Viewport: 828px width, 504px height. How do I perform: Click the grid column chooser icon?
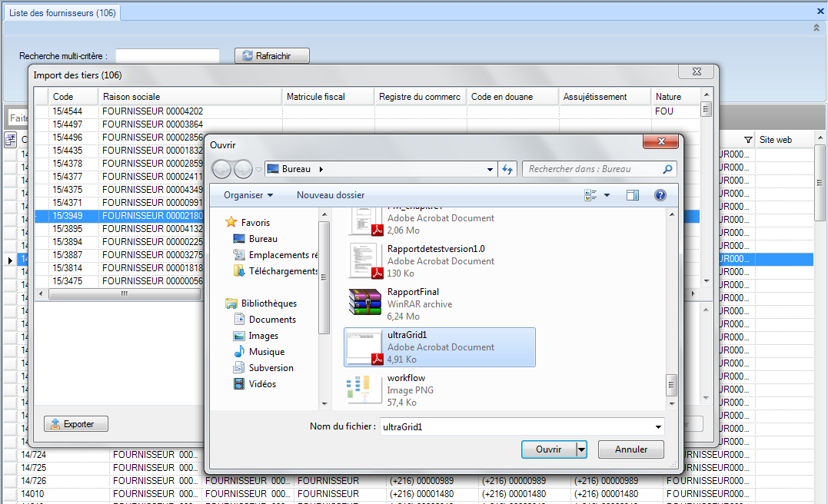[x=11, y=140]
